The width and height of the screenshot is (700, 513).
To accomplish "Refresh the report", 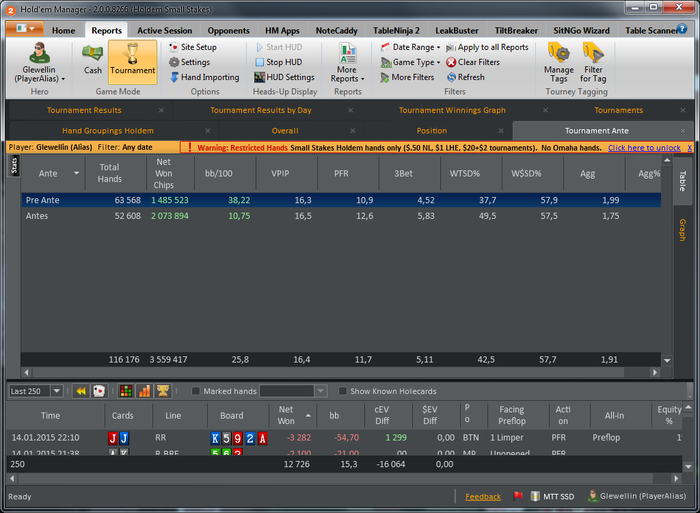I will (466, 77).
